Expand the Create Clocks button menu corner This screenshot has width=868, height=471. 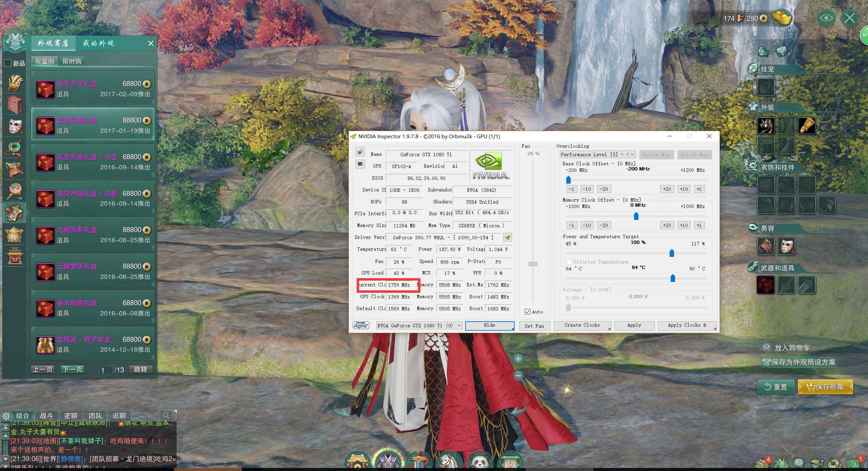click(x=609, y=329)
